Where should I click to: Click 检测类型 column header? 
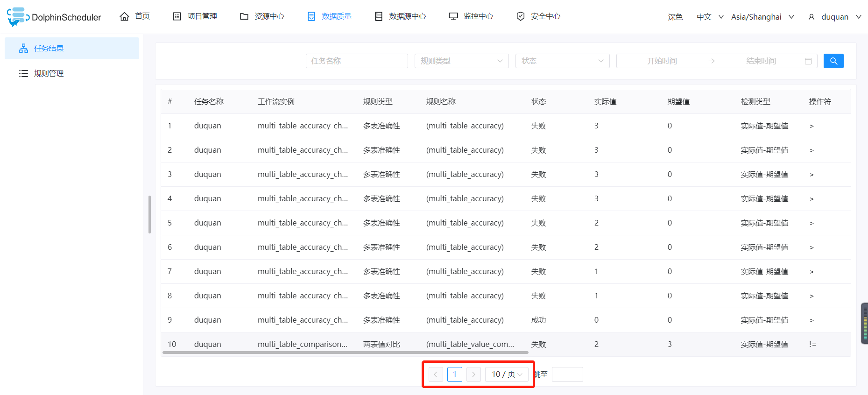coord(755,102)
